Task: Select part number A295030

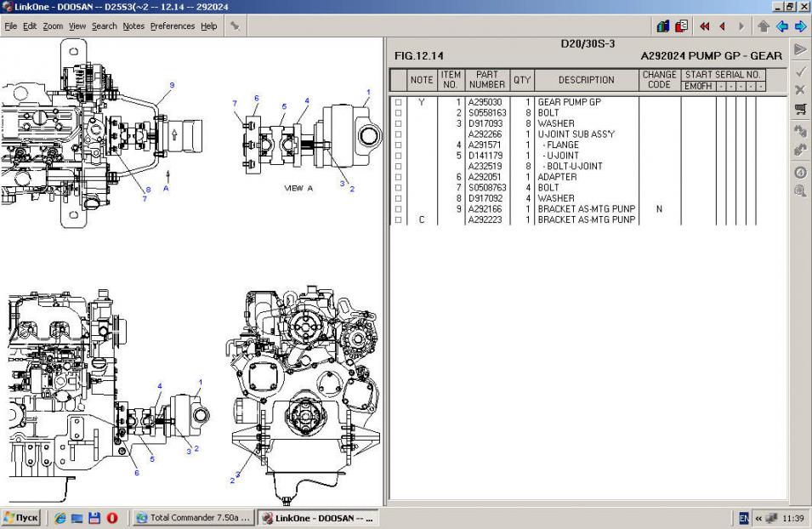Action: pyautogui.click(x=485, y=102)
